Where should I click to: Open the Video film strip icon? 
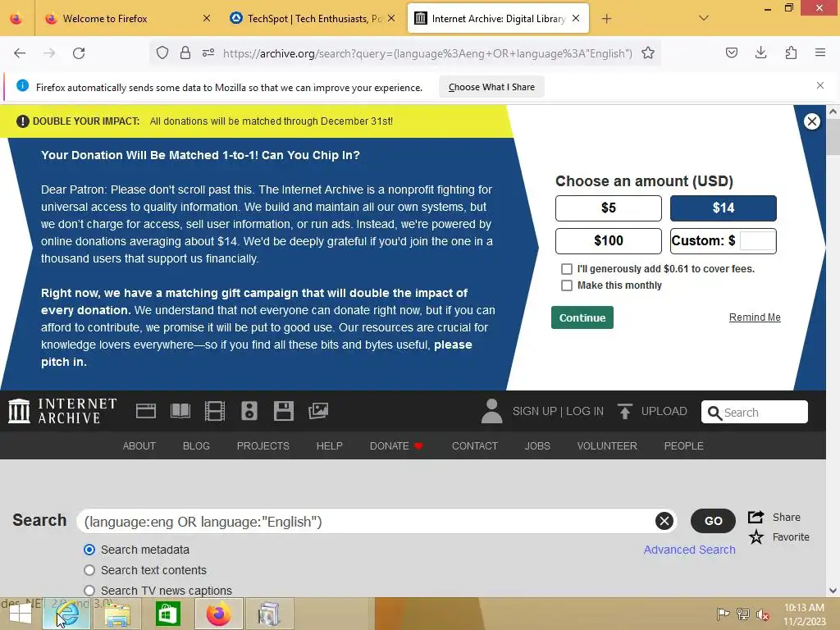215,411
